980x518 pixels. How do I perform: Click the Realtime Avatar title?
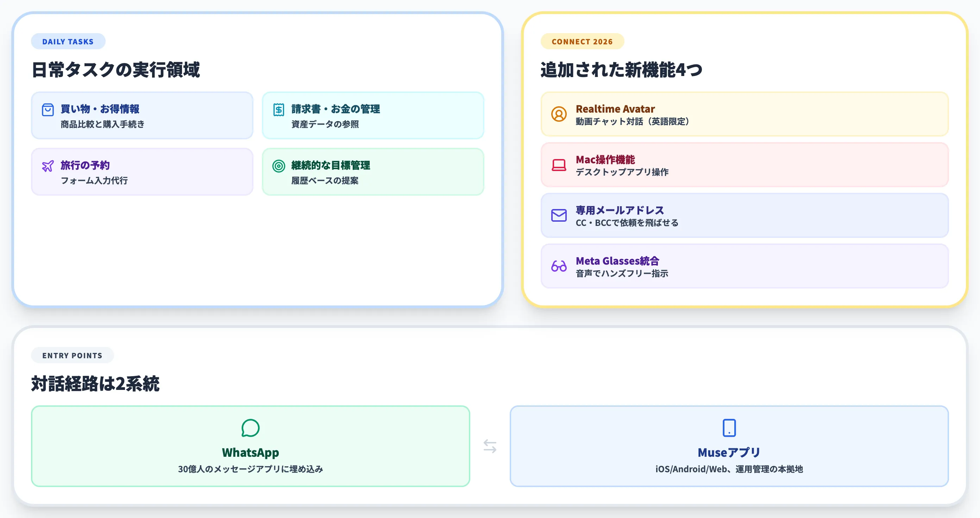click(x=615, y=109)
